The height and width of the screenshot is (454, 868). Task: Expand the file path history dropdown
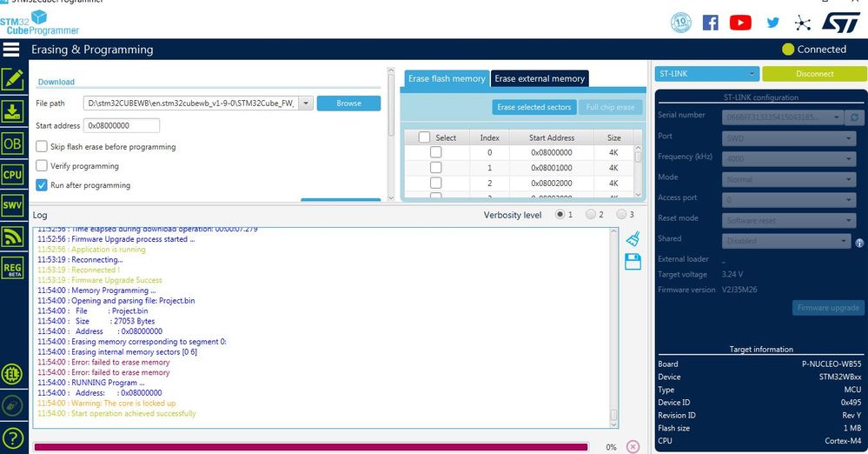coord(306,103)
